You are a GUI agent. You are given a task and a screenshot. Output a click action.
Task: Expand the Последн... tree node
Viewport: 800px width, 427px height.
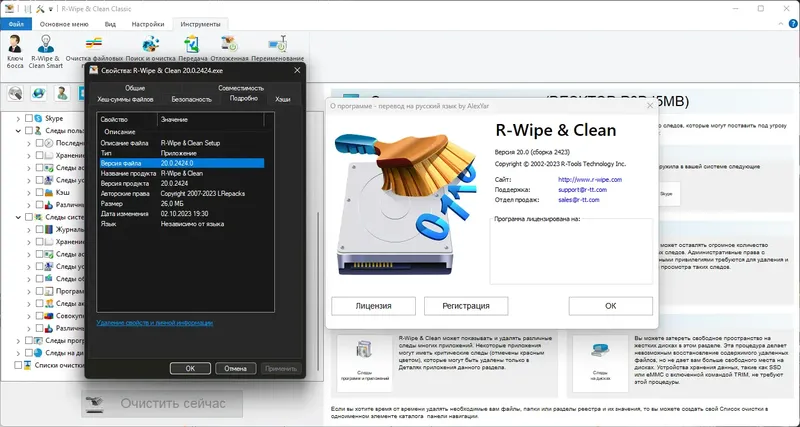click(x=29, y=143)
